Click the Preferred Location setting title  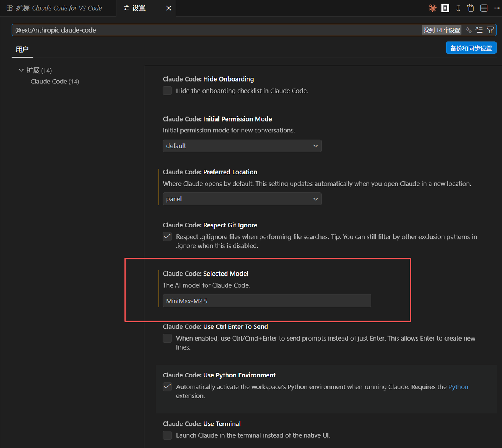pos(210,172)
